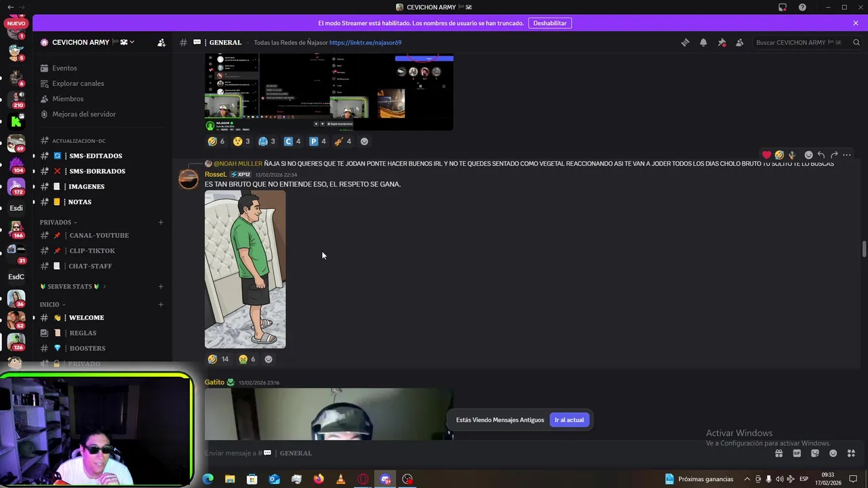Open the linktr.ee/najasor69 link
Viewport: 868px width, 488px height.
pyautogui.click(x=366, y=42)
